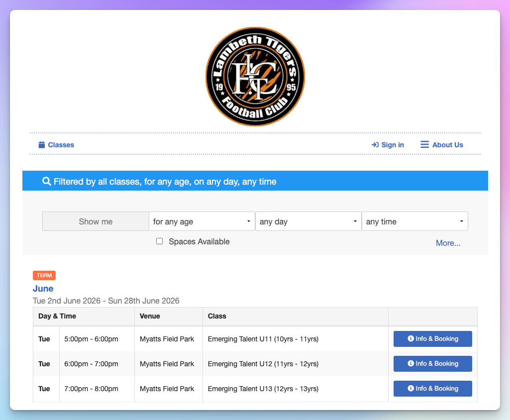Click Myatts Field Park in the 6:00pm row

tap(167, 364)
